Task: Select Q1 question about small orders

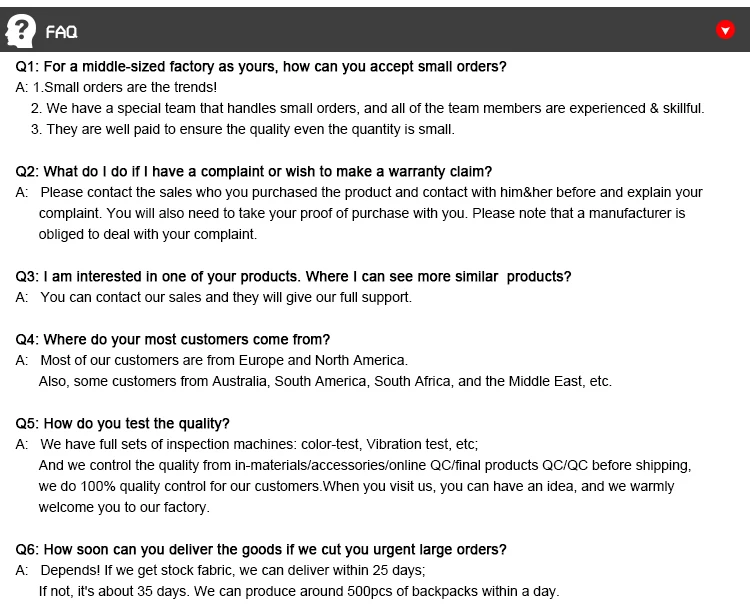Action: click(x=262, y=67)
